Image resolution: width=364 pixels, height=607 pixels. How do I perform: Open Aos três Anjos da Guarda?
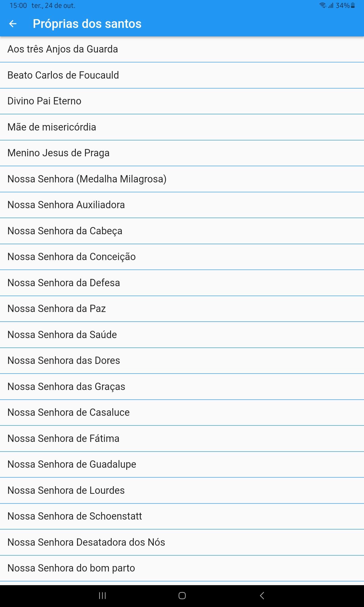pyautogui.click(x=182, y=49)
